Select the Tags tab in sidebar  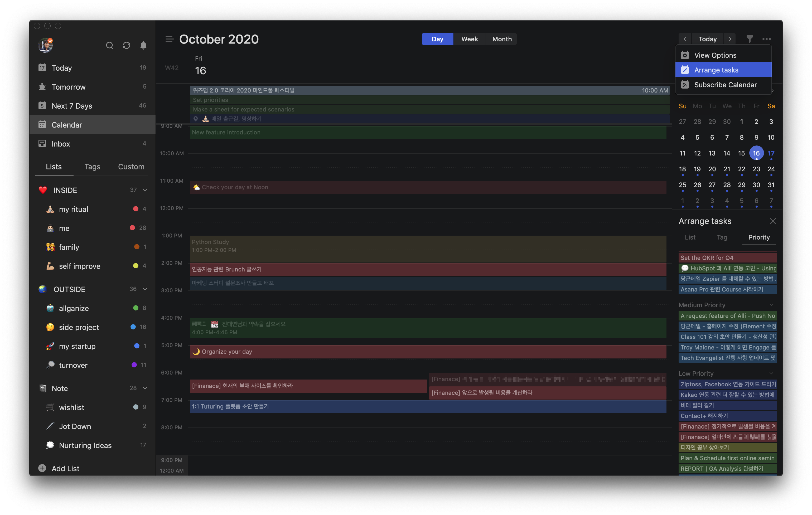coord(92,167)
